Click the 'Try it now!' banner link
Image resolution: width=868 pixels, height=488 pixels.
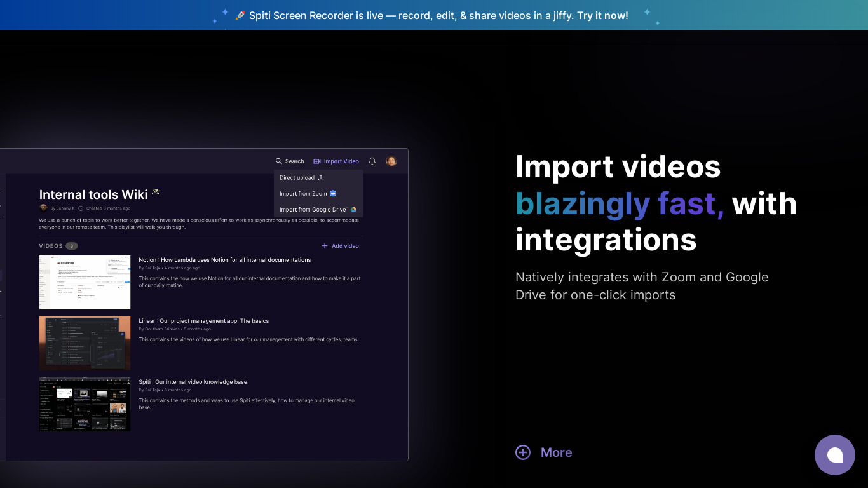(x=602, y=15)
